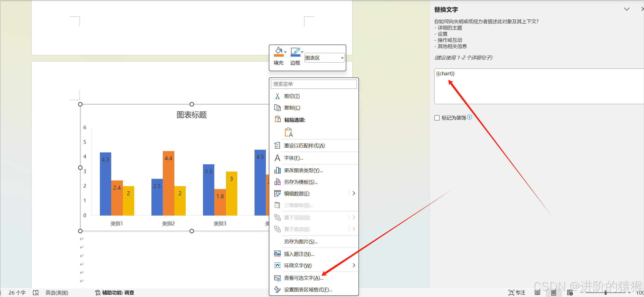Click the view alt text icon
This screenshot has width=644, height=297.
tap(277, 278)
